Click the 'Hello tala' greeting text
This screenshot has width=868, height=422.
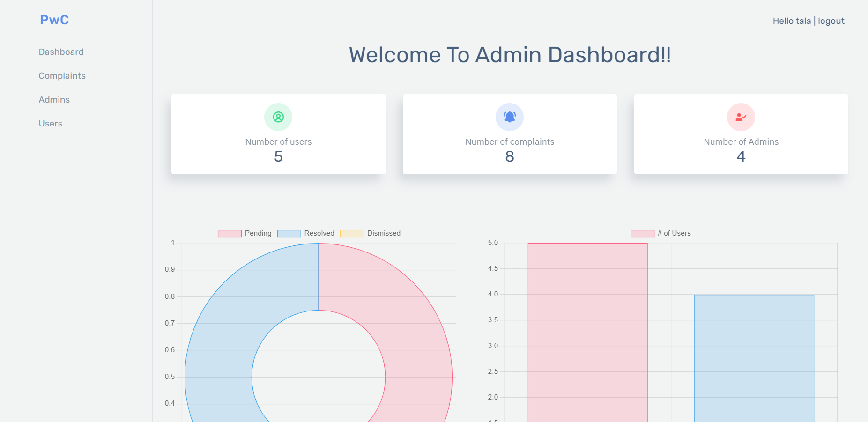pos(791,21)
